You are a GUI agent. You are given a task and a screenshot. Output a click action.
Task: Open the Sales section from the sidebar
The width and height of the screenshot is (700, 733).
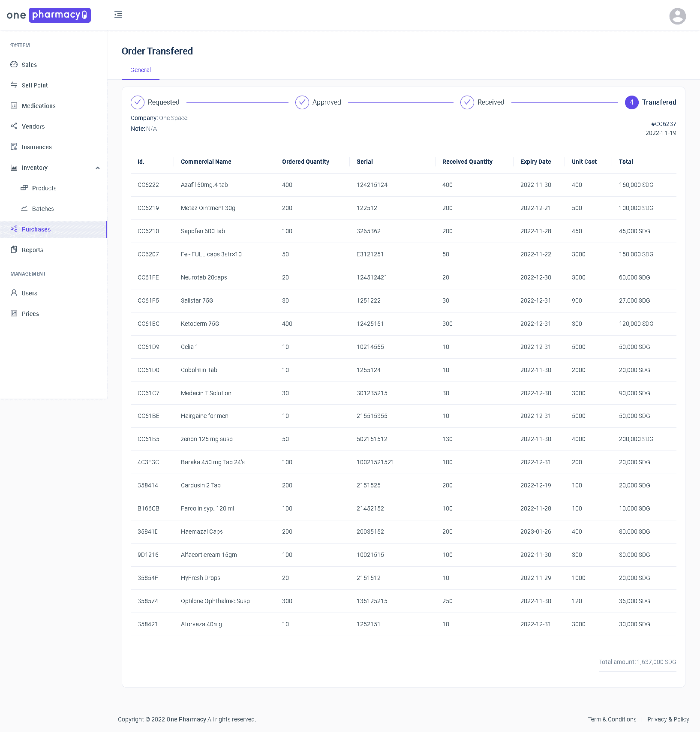coord(15,64)
